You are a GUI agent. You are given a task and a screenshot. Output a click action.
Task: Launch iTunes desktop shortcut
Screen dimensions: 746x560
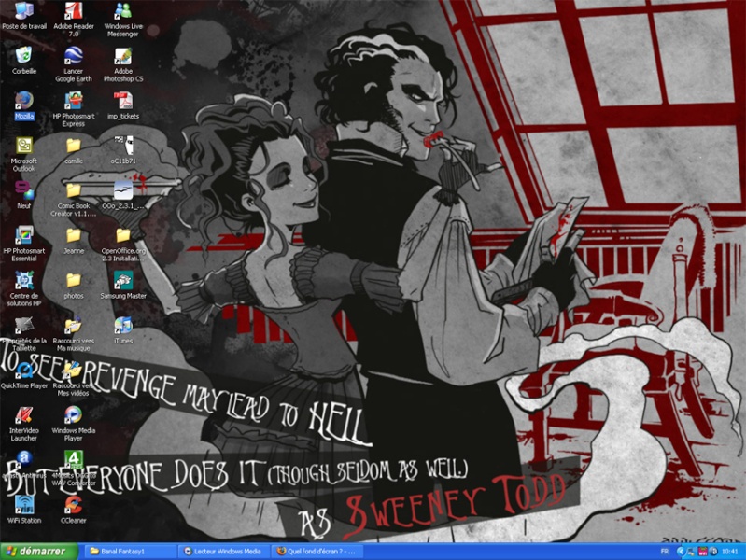pyautogui.click(x=122, y=329)
